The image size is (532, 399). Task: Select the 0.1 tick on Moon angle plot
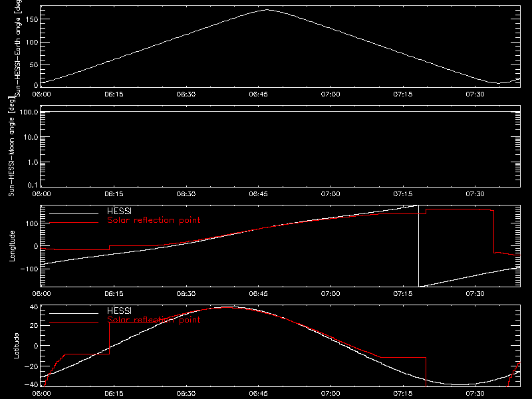coord(33,185)
